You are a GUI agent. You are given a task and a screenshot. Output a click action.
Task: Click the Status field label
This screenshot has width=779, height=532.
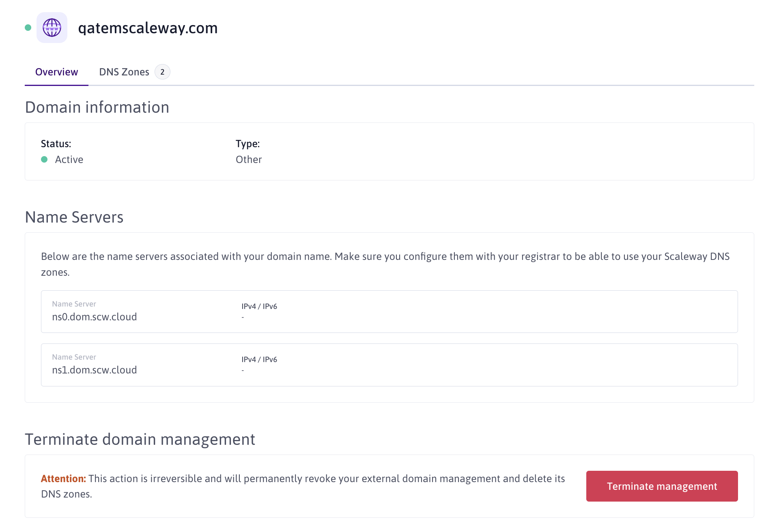tap(56, 144)
